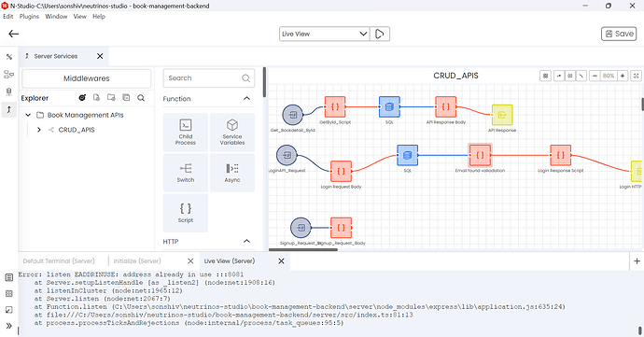Switch to Initialize (Server) tab

[x=137, y=261]
